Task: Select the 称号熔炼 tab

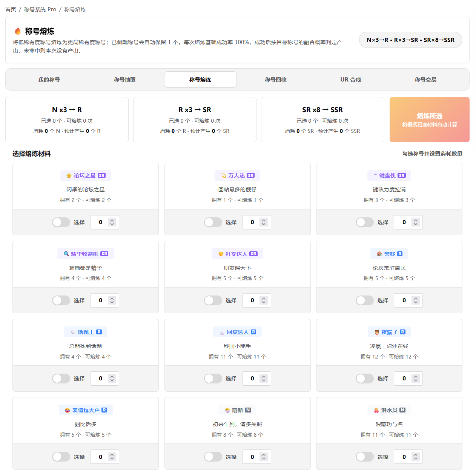Action: 200,80
